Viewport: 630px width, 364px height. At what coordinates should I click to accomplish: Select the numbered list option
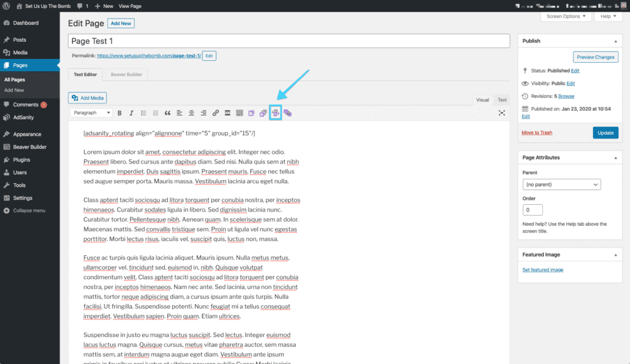pyautogui.click(x=155, y=113)
